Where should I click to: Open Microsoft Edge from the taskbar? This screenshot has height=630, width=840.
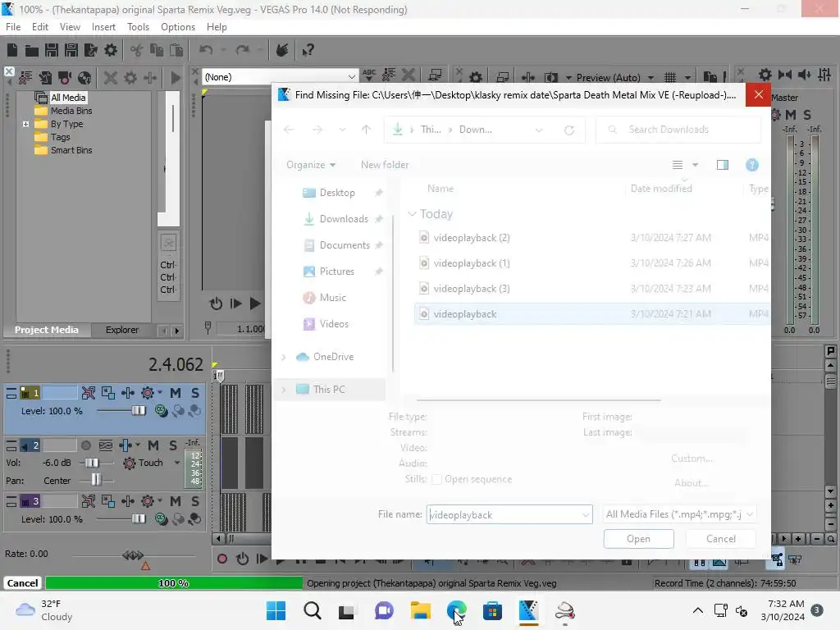pyautogui.click(x=456, y=610)
